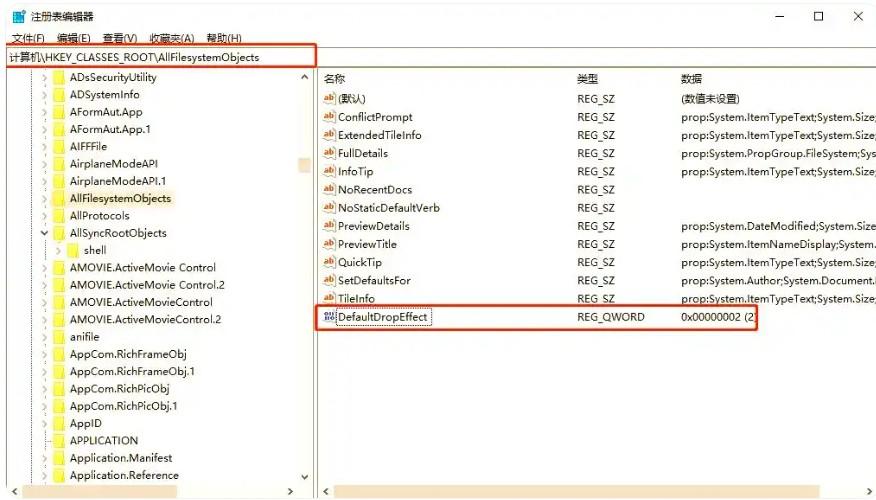Click the (数值未设置) data cell
Image resolution: width=876 pixels, height=500 pixels.
click(x=710, y=98)
